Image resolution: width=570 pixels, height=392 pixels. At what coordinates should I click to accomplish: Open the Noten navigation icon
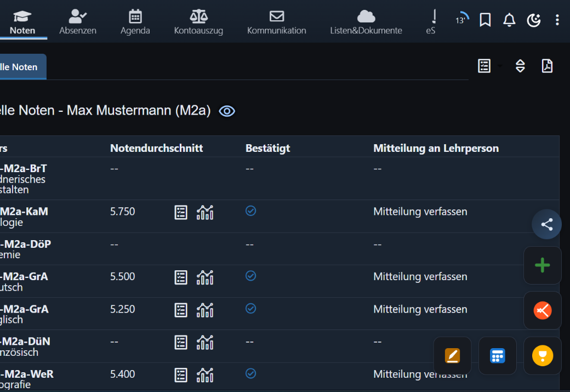click(x=23, y=16)
